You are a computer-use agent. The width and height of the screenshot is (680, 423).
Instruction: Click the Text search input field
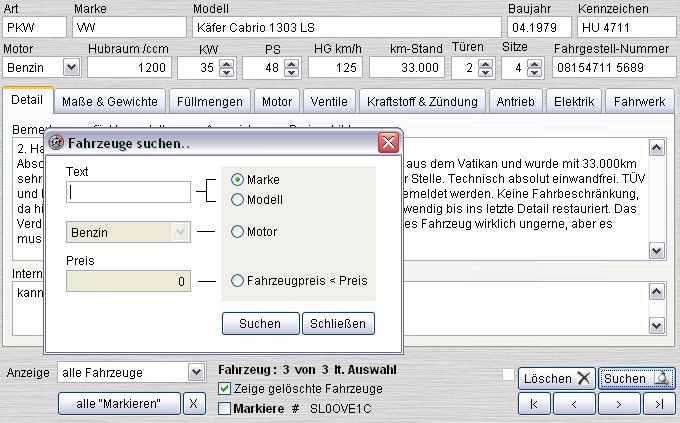(128, 192)
